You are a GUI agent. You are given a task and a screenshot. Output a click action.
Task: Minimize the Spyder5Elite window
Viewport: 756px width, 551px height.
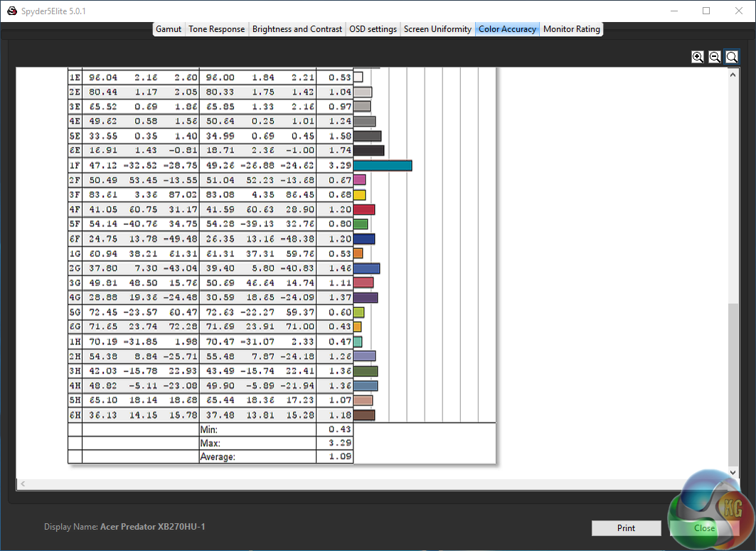(674, 11)
